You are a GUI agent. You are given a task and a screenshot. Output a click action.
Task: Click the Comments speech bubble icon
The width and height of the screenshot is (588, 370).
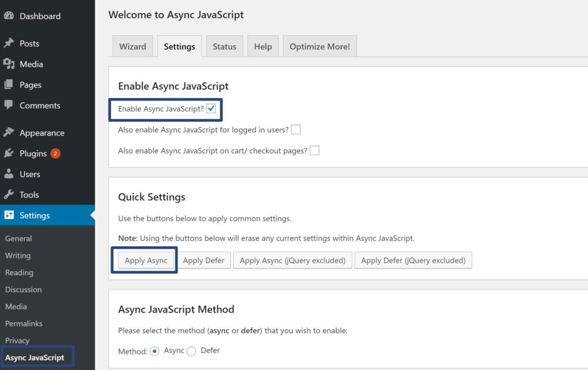point(9,105)
